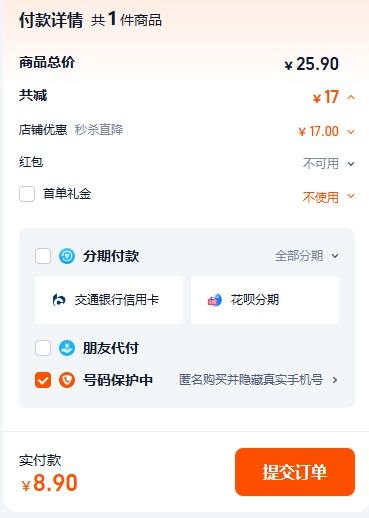Open the 全部分期 installment dropdown

(x=307, y=256)
